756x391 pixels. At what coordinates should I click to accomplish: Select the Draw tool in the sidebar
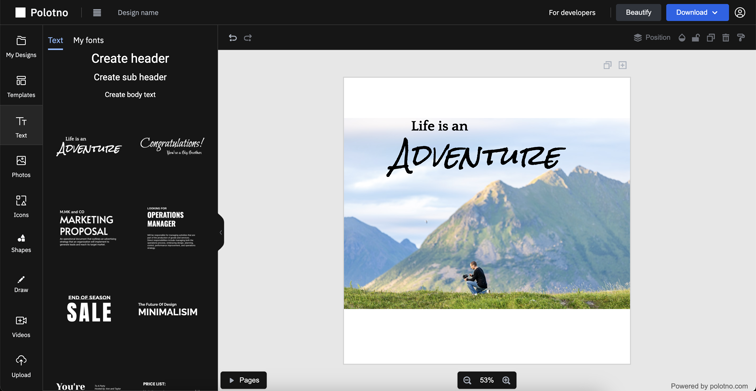[21, 283]
